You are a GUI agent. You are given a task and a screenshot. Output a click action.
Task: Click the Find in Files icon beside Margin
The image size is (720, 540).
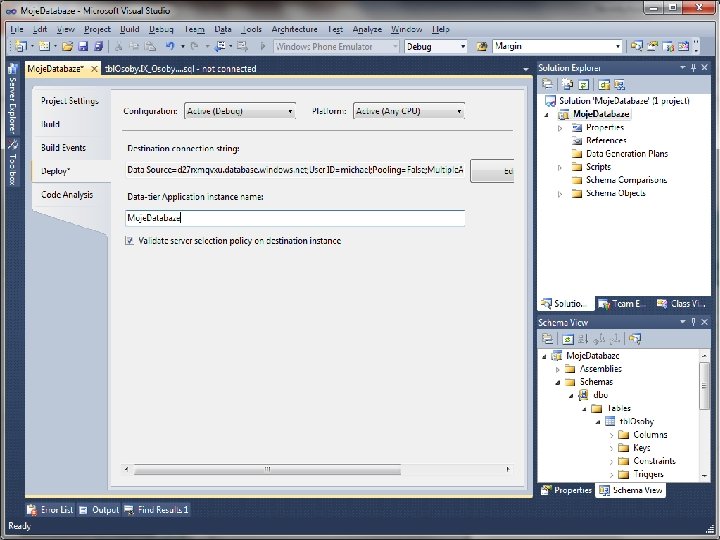(x=482, y=46)
